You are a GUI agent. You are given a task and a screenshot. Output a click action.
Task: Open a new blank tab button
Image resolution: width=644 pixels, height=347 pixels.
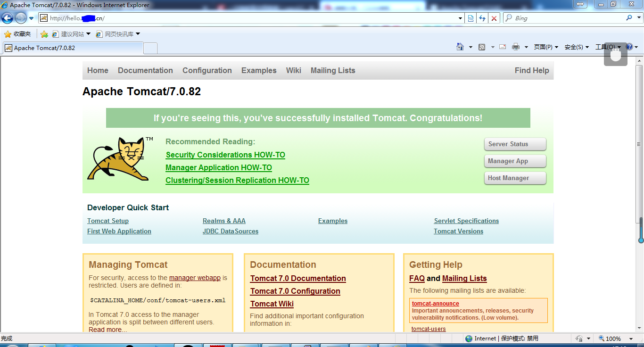(x=150, y=48)
